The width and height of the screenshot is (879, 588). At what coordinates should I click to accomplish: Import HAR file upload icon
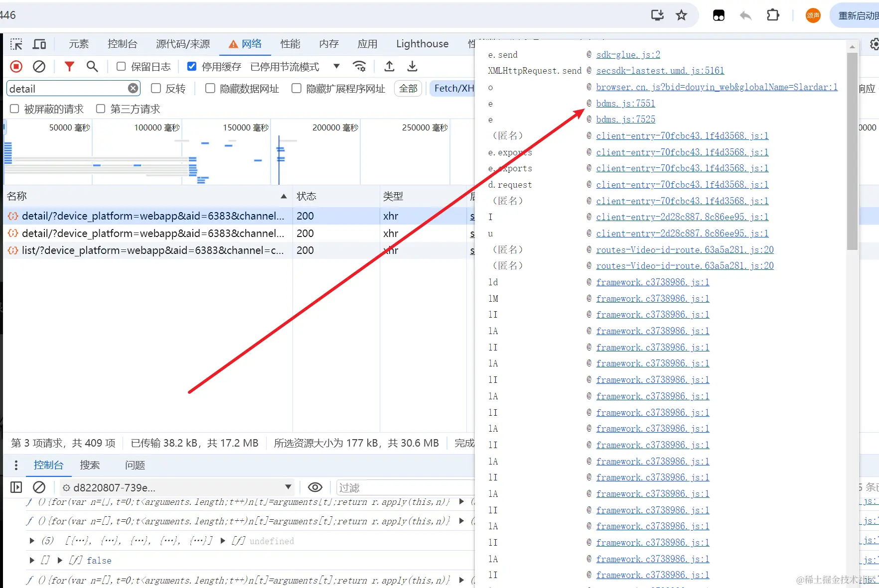point(390,66)
